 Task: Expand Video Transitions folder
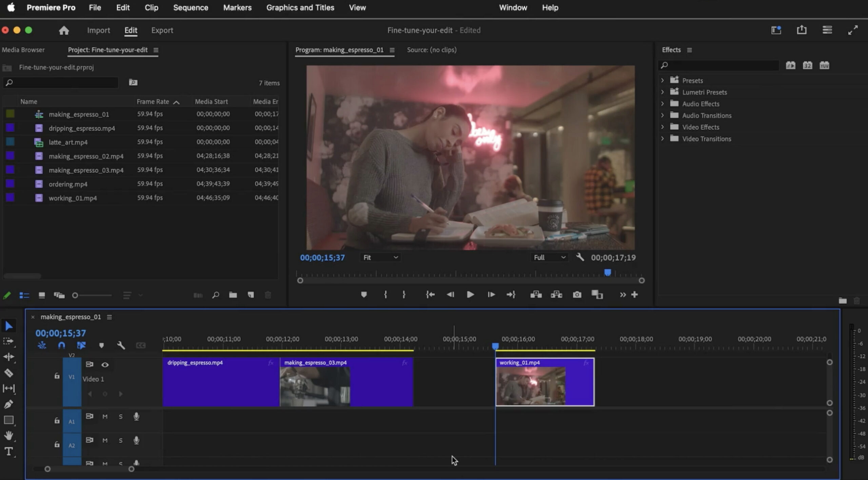click(x=663, y=138)
